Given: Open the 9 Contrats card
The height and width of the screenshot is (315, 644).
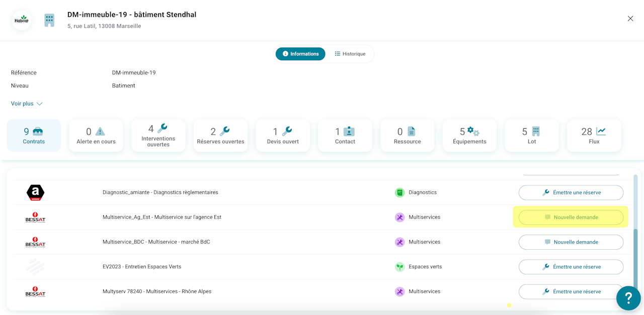Looking at the screenshot, I should [x=34, y=136].
